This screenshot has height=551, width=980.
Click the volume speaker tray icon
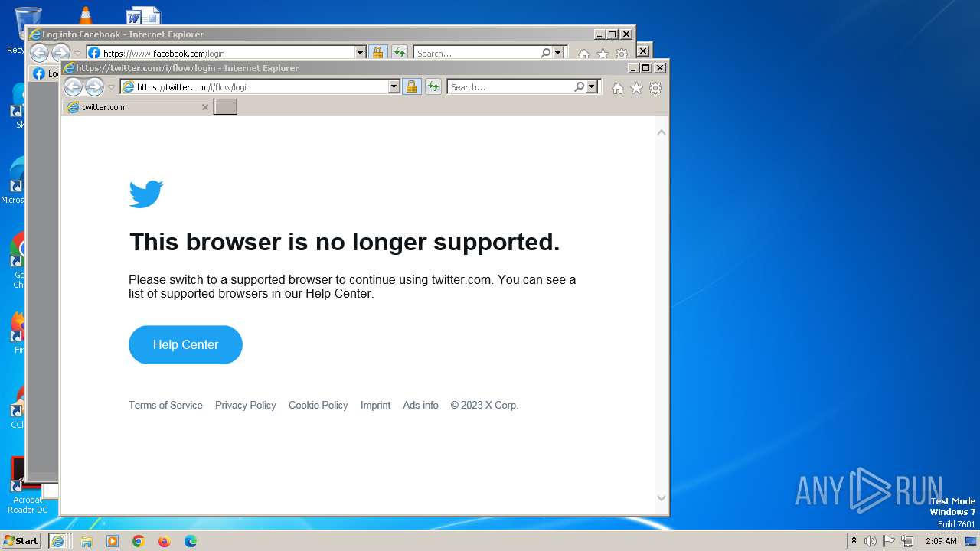(871, 541)
